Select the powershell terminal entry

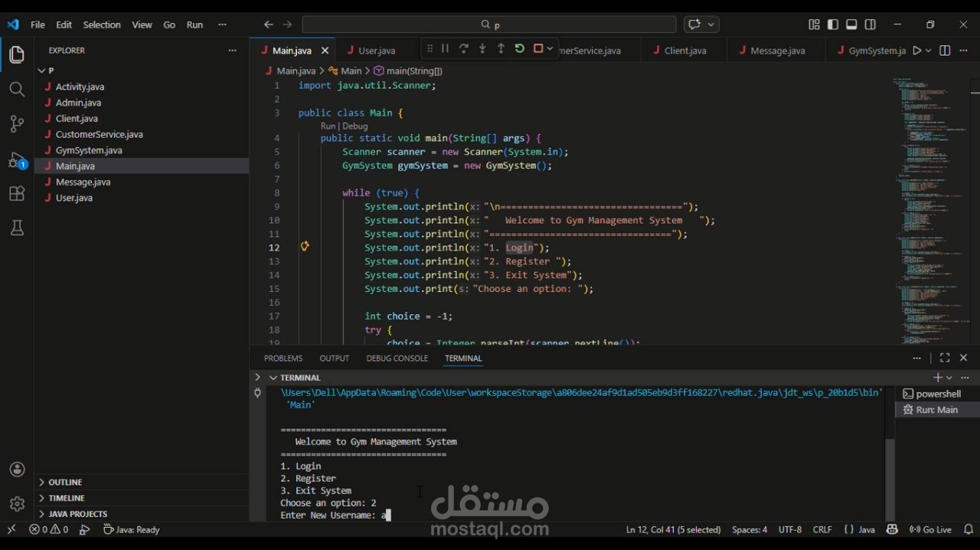(x=936, y=394)
